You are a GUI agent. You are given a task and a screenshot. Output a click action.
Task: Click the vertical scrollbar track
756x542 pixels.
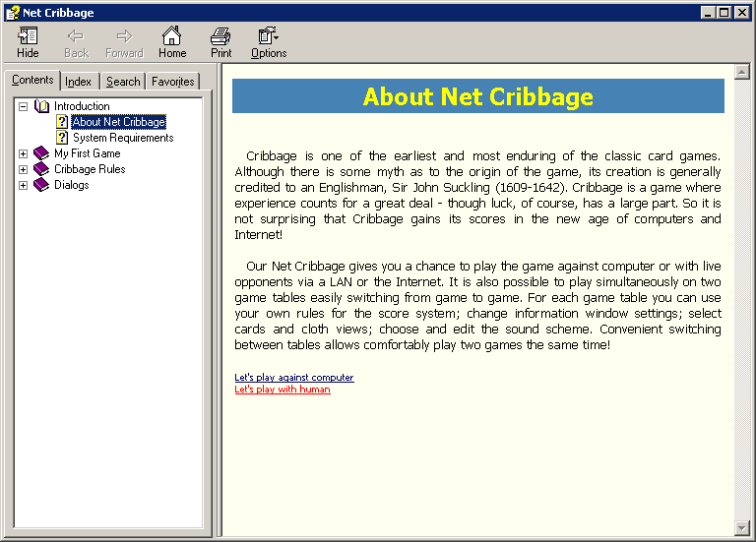(741, 300)
